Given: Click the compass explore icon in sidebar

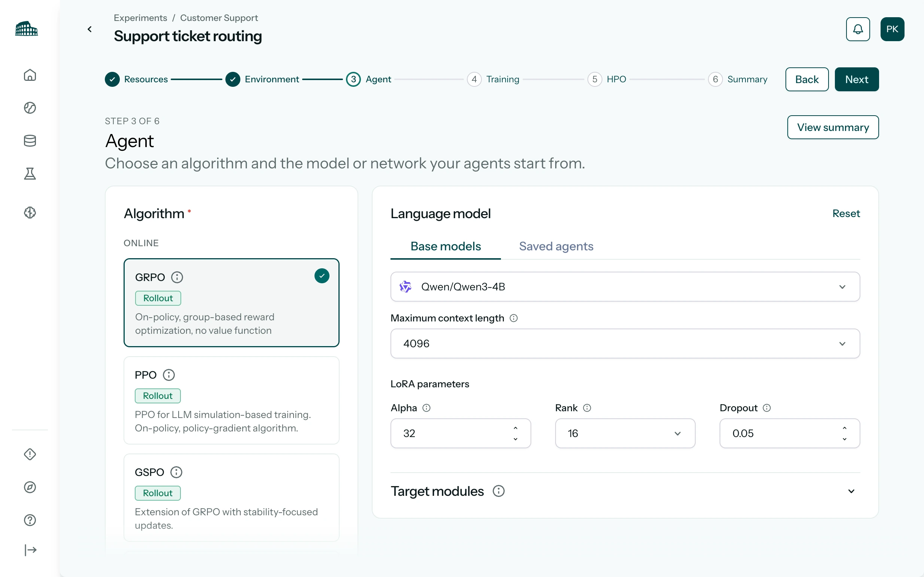Looking at the screenshot, I should point(30,487).
